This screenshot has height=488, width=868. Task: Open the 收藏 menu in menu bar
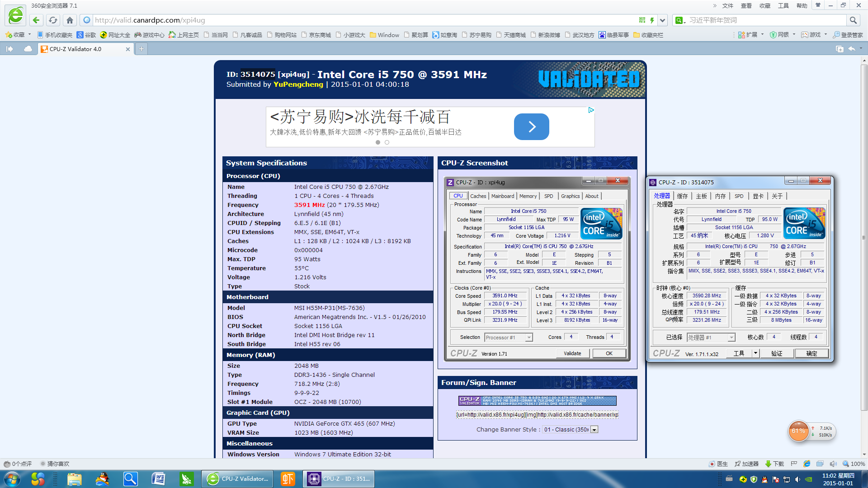765,5
